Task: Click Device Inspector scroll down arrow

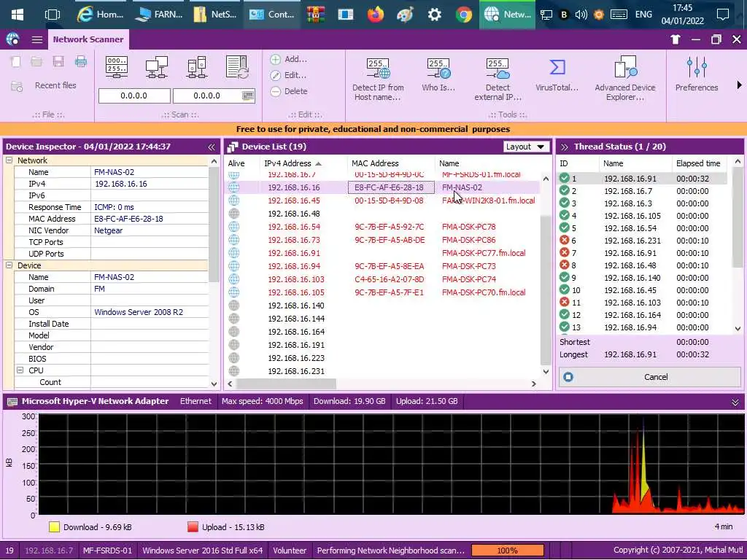Action: coord(214,384)
